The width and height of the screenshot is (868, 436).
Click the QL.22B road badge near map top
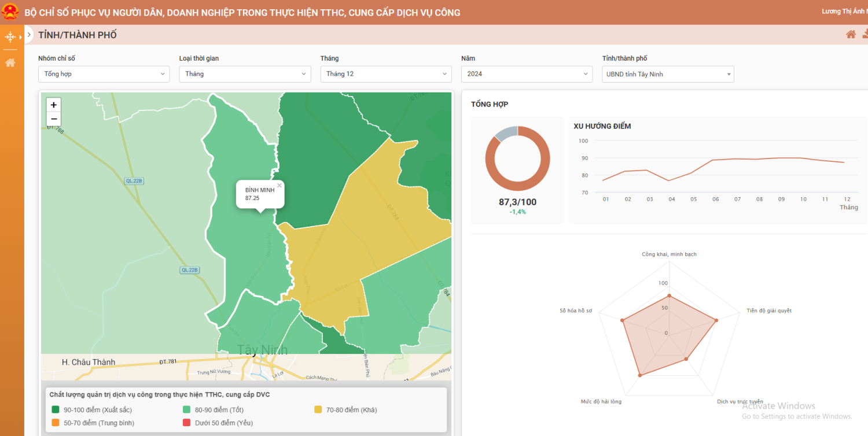(134, 181)
